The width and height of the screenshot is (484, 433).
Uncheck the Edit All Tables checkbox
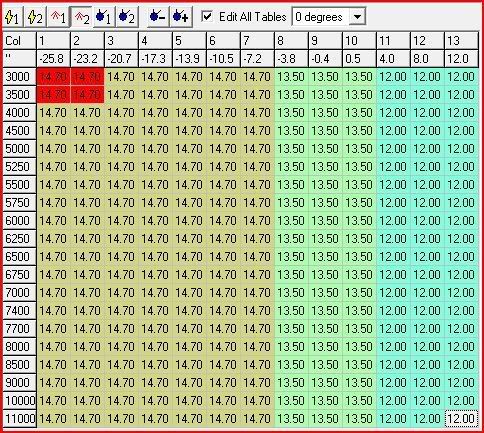(x=207, y=16)
